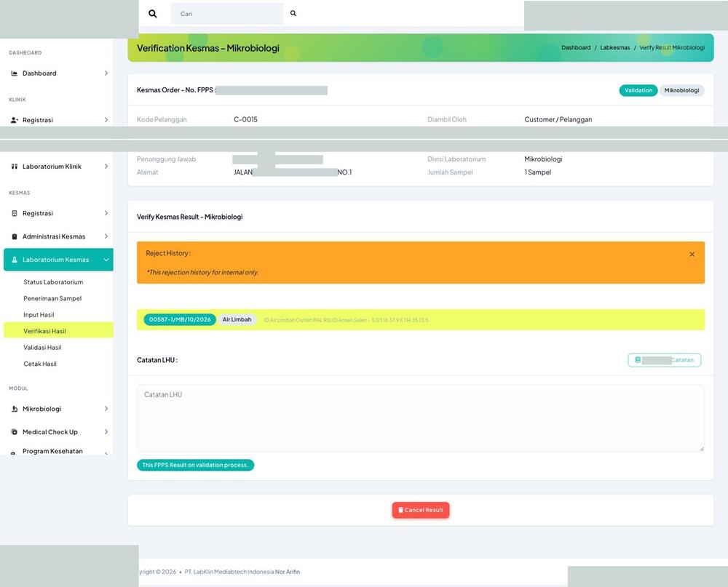Screen dimensions: 728x587
Task: Click the Administrasi Kesmas icon
Action: 15,236
